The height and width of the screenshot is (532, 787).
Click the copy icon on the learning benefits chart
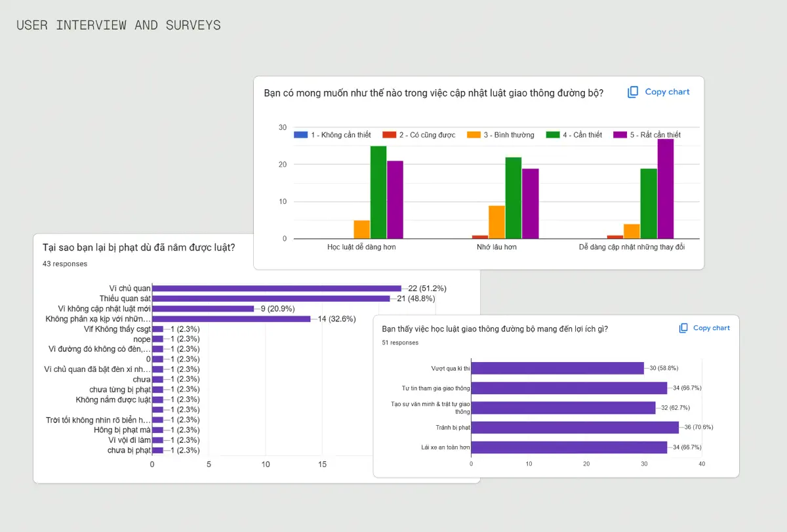(x=683, y=328)
